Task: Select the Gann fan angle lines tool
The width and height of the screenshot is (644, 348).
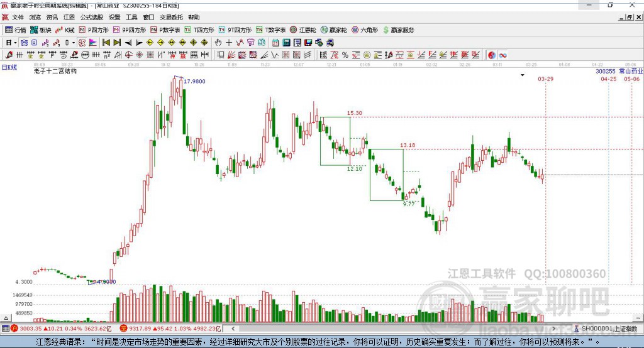Action: coord(231,55)
